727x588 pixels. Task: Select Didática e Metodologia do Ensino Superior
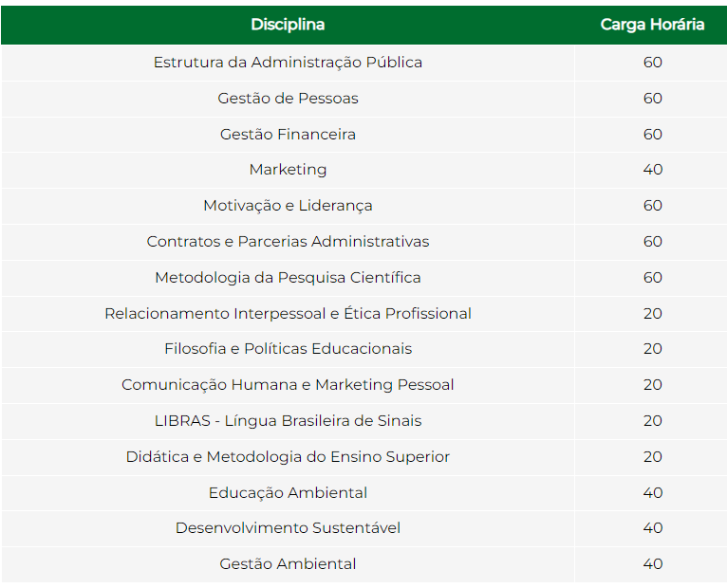[288, 457]
